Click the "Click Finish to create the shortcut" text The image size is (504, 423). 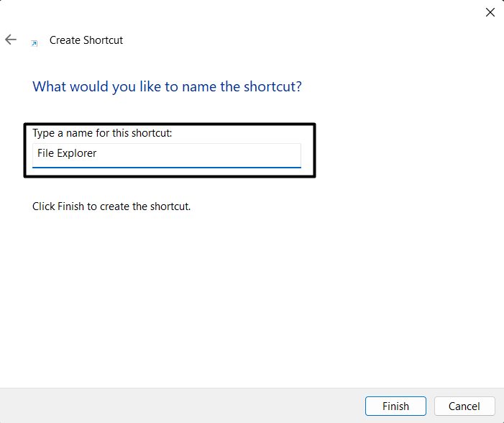point(111,206)
